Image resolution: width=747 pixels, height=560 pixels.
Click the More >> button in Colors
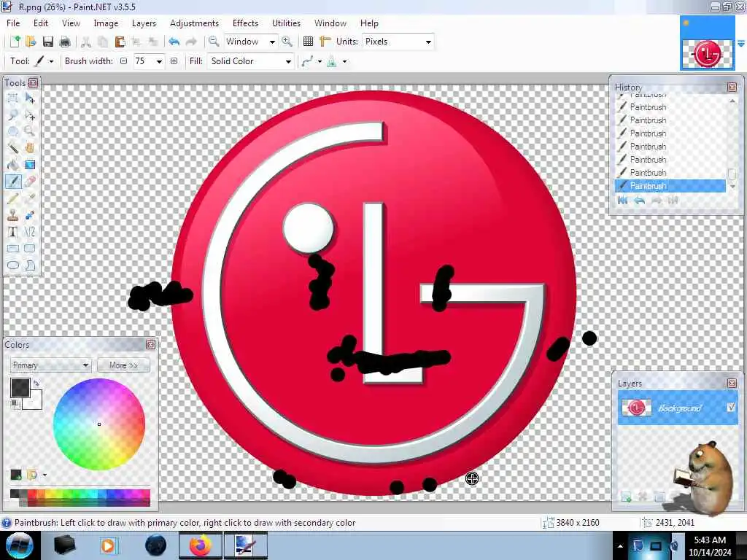[x=123, y=365]
